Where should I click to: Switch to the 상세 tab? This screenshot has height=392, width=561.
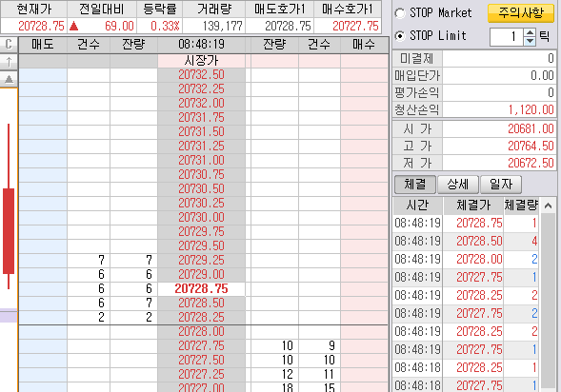[x=458, y=185]
